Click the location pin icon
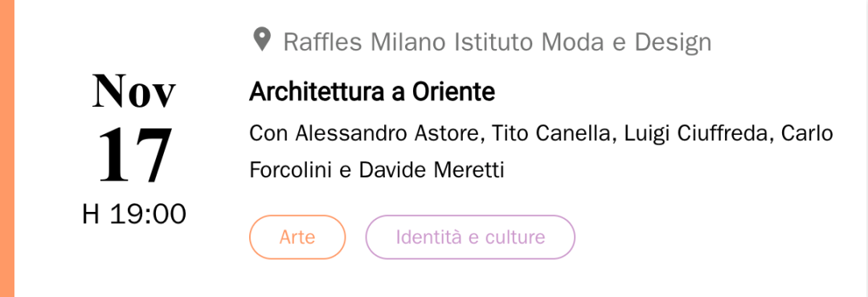Image resolution: width=868 pixels, height=297 pixels. click(x=262, y=40)
